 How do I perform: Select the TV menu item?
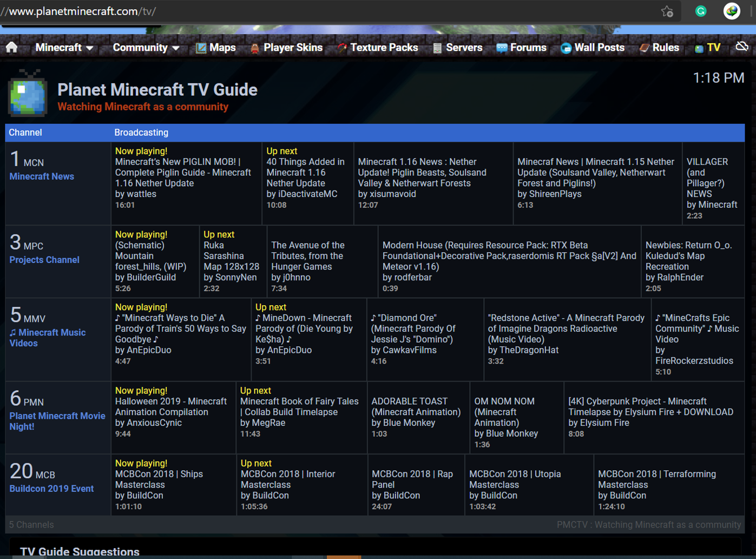714,48
